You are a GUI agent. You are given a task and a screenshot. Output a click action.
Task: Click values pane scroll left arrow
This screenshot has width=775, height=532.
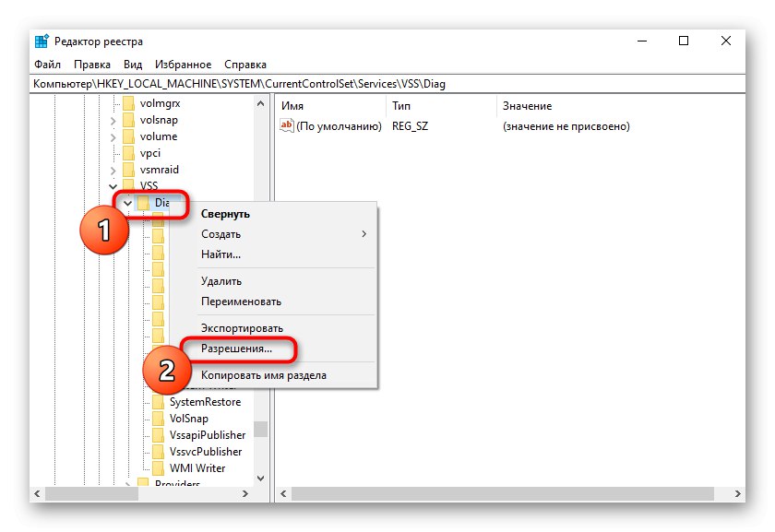coord(283,493)
